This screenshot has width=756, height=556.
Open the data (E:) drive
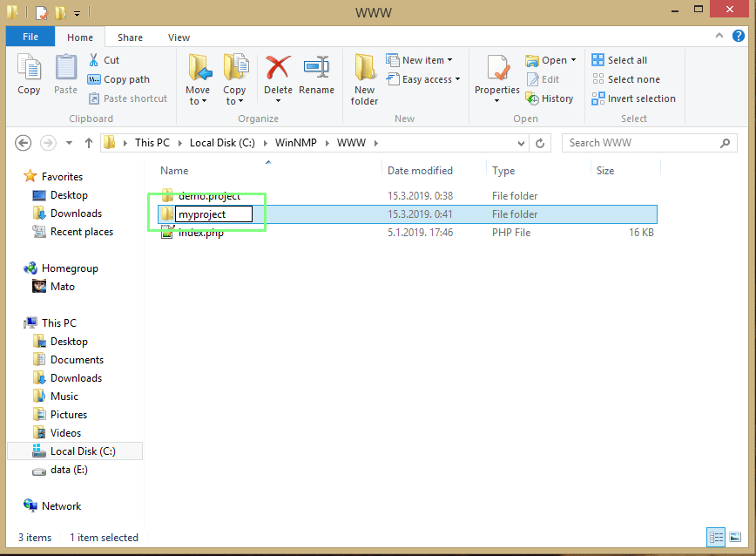pyautogui.click(x=69, y=470)
